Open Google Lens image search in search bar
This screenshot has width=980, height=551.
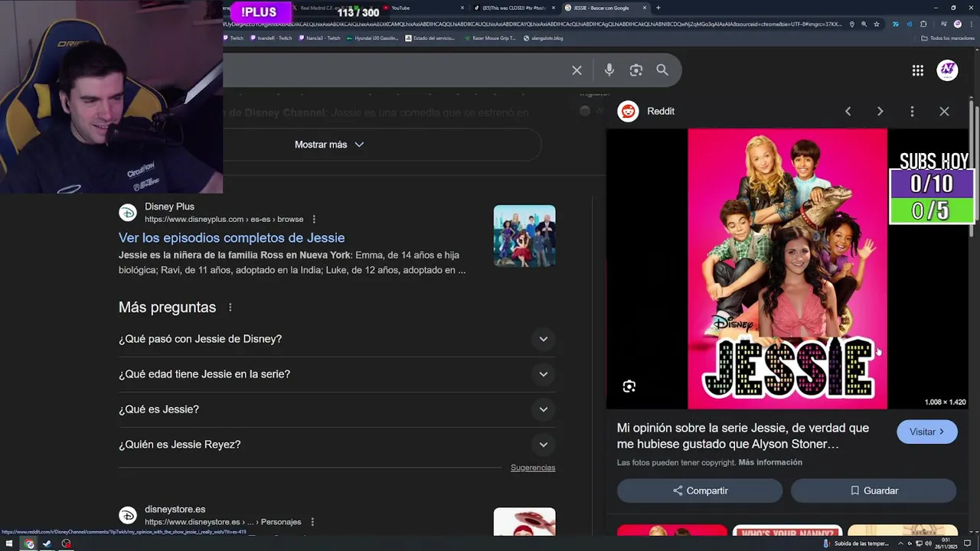[635, 70]
